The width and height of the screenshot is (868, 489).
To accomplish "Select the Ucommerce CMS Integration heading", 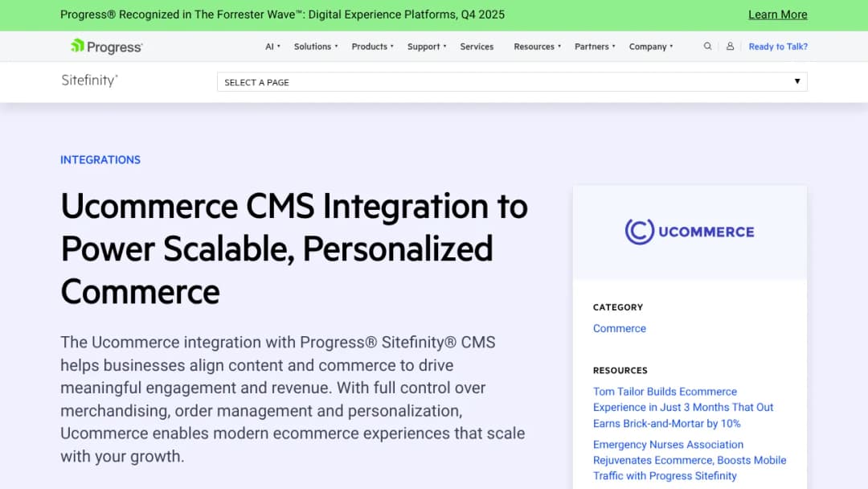I will click(x=294, y=249).
